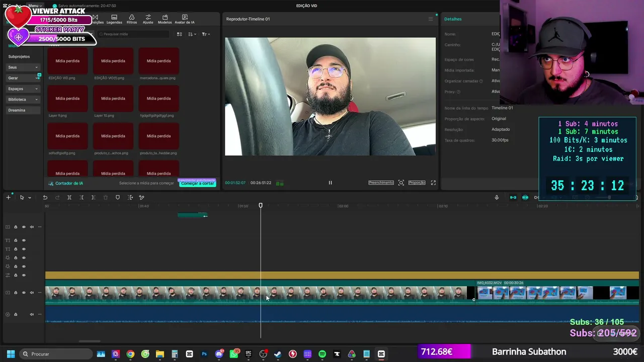The image size is (644, 362).
Task: Mute the main video track audio
Action: coord(32,293)
